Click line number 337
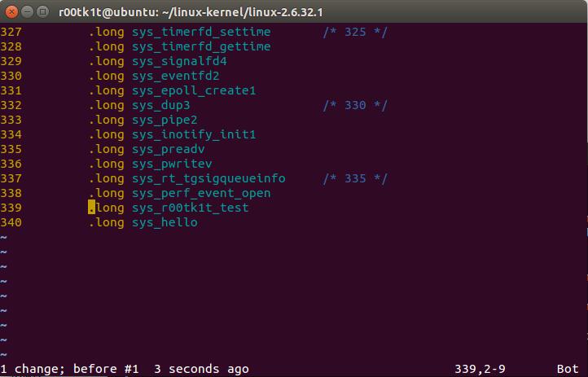The image size is (588, 377). coord(11,178)
